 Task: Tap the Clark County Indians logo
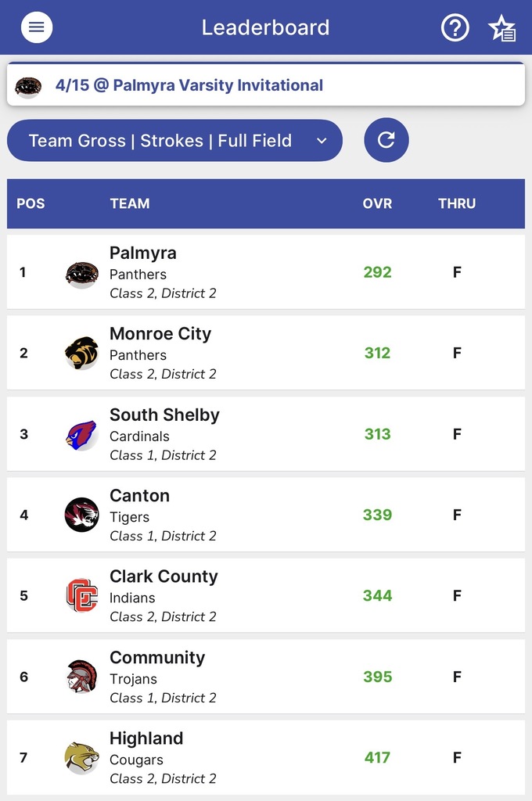click(81, 596)
